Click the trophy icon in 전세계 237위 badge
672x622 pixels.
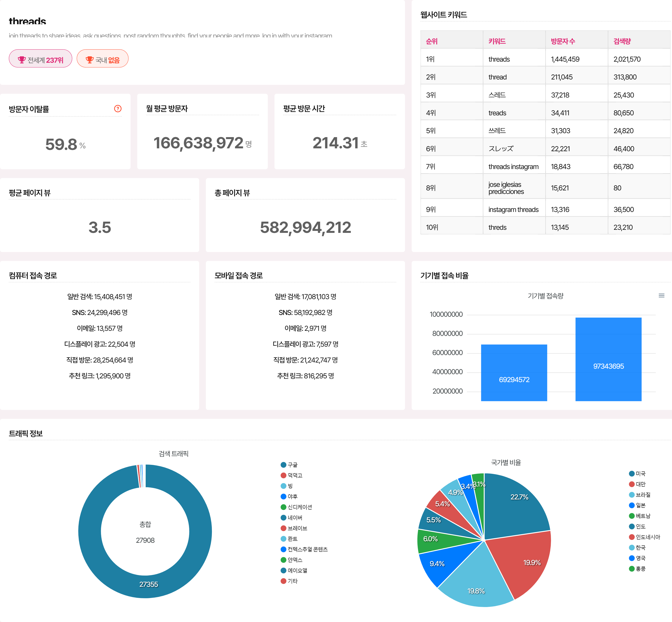tap(22, 60)
